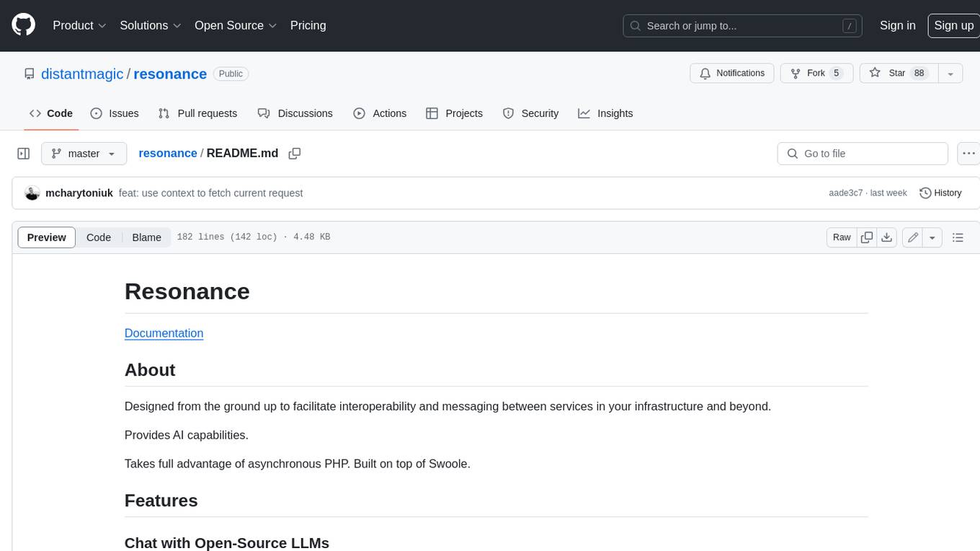Go to resonance root in breadcrumb
980x551 pixels.
tap(168, 153)
